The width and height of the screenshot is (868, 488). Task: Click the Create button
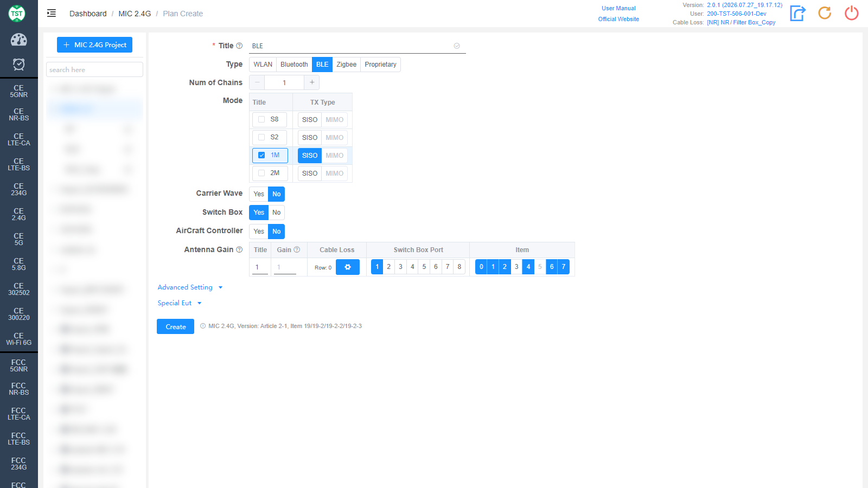175,326
